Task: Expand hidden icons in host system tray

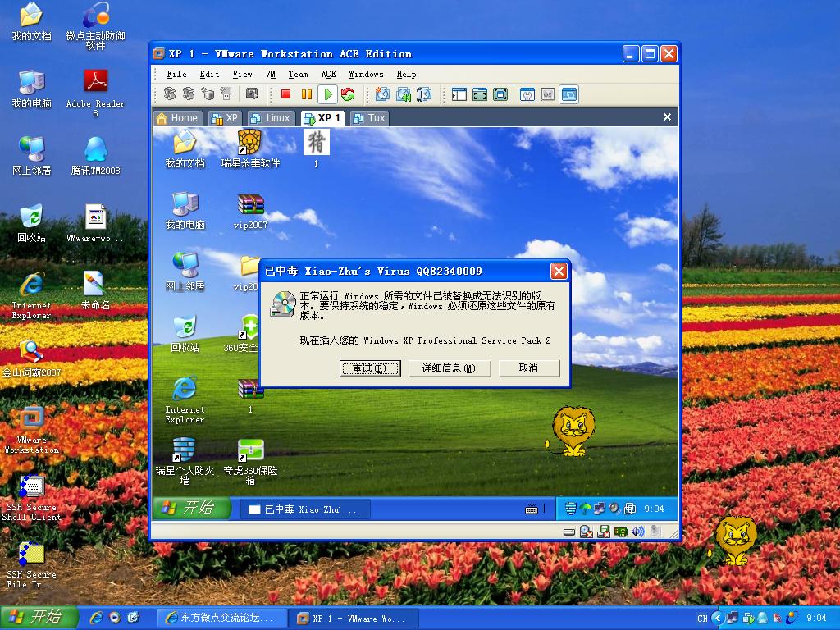Action: click(x=718, y=618)
